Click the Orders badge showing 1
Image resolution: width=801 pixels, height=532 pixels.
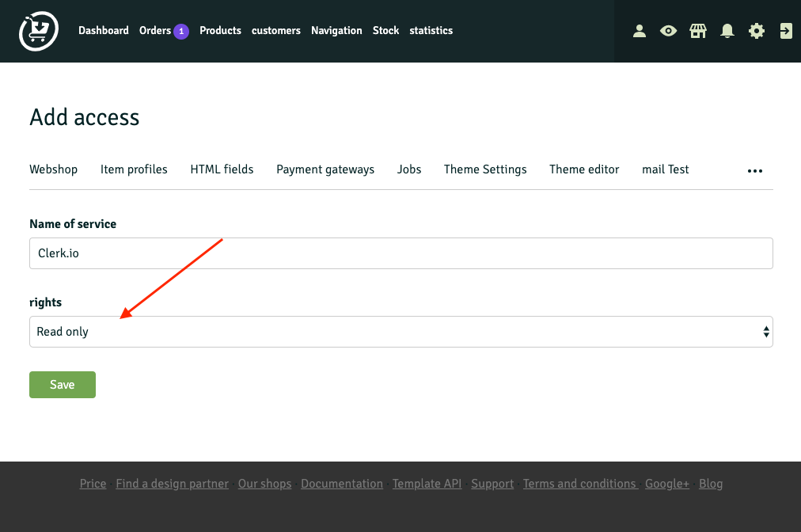[x=181, y=31]
